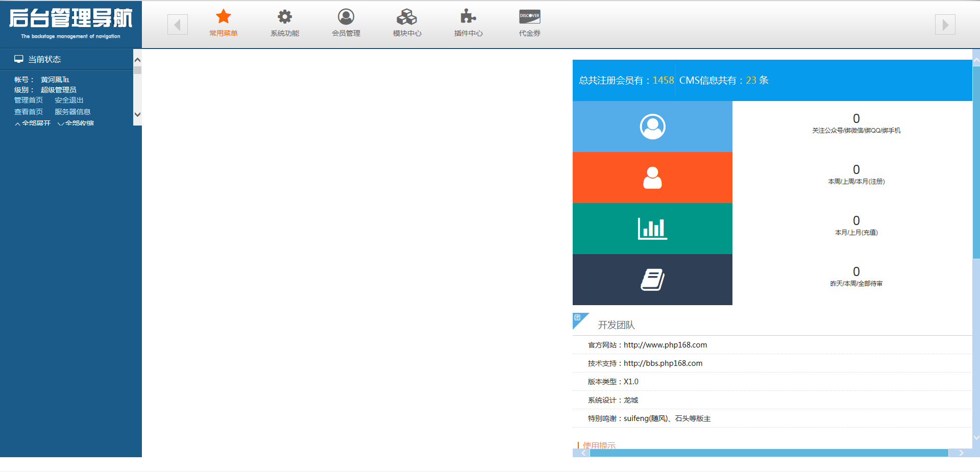The height and width of the screenshot is (472, 980).
Task: Open 系统功能 gear icon
Action: pyautogui.click(x=284, y=17)
